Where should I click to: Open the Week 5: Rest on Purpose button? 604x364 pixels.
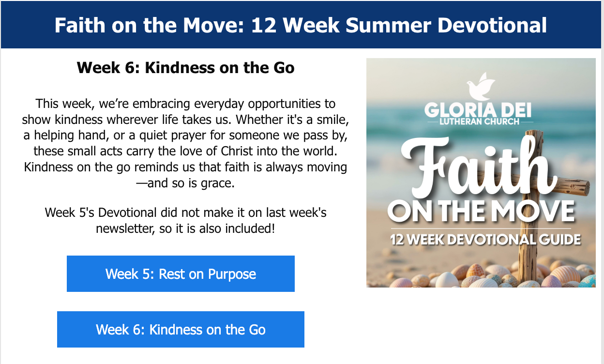pos(181,274)
